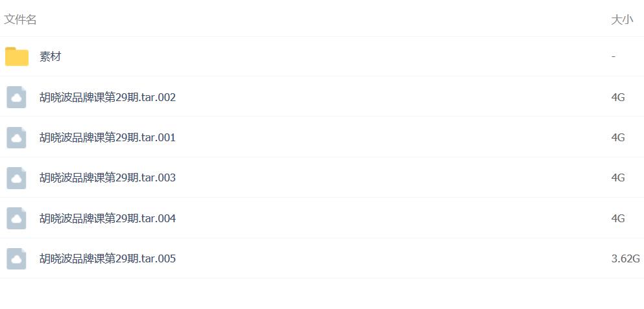This screenshot has height=309, width=644.
Task: Click the dash size of 素材 folder row
Action: 614,56
